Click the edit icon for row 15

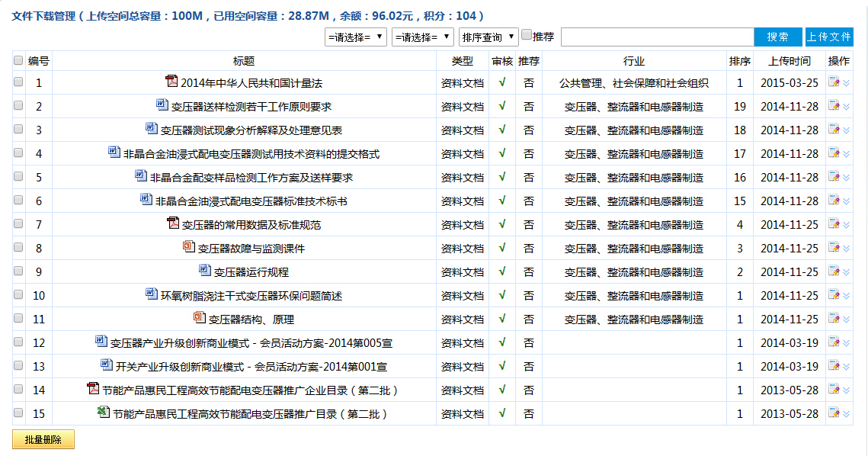[834, 413]
